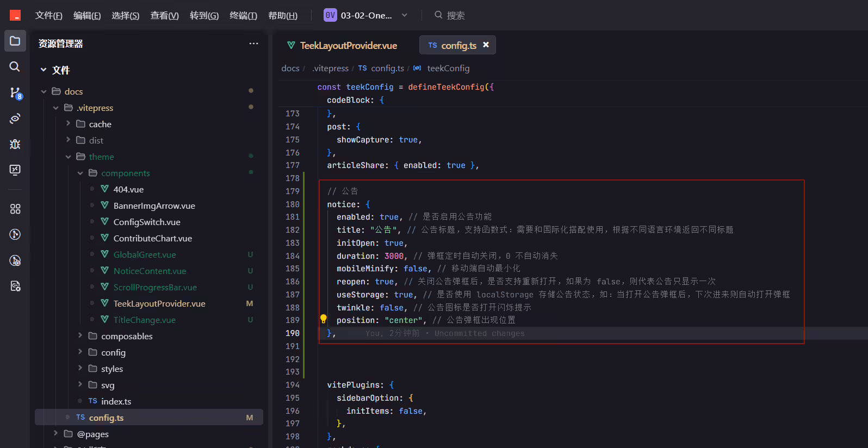Image resolution: width=868 pixels, height=448 pixels.
Task: Click docs in the breadcrumb
Action: 290,68
